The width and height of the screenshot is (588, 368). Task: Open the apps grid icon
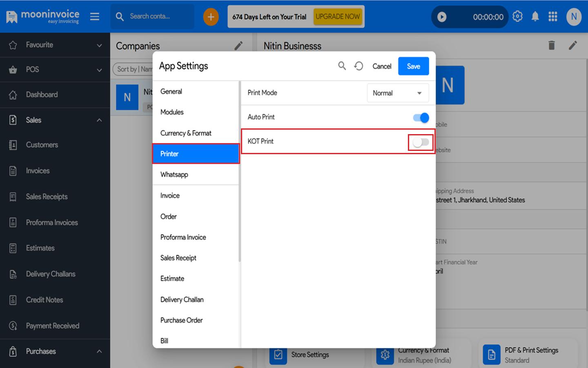[x=553, y=16]
